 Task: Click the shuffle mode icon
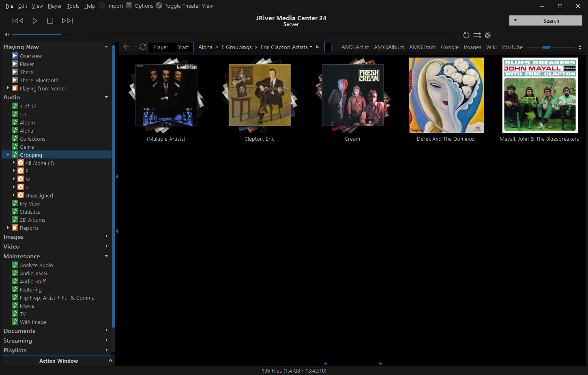477,35
